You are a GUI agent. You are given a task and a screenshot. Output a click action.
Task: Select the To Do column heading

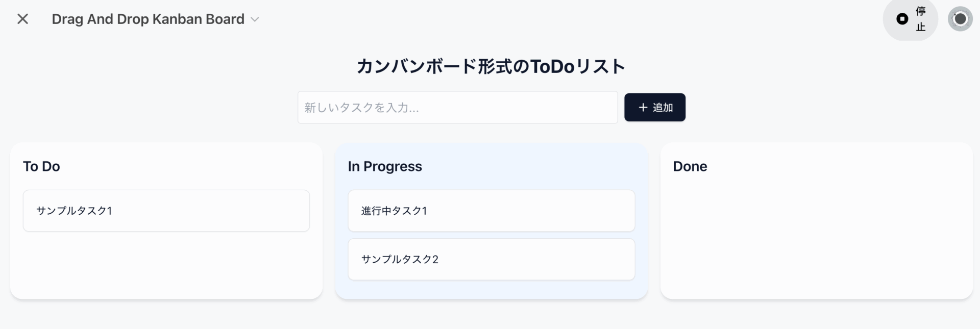click(x=41, y=166)
